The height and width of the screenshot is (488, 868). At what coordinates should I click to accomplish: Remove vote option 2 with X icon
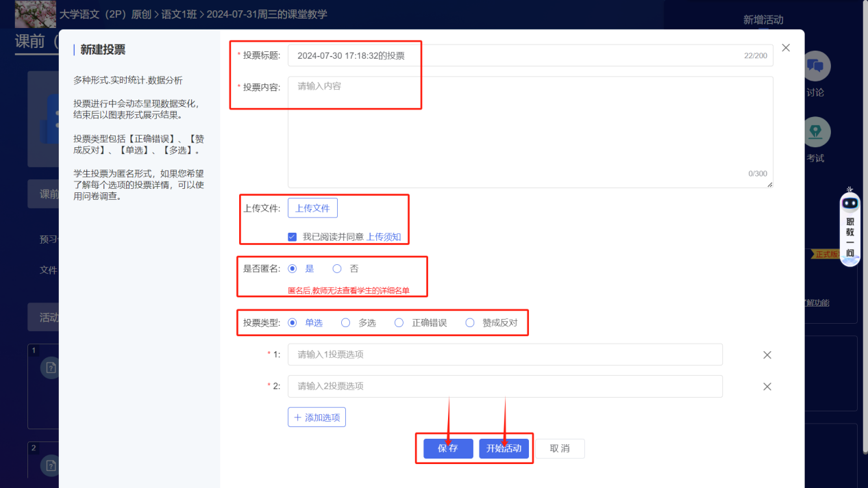coord(767,387)
